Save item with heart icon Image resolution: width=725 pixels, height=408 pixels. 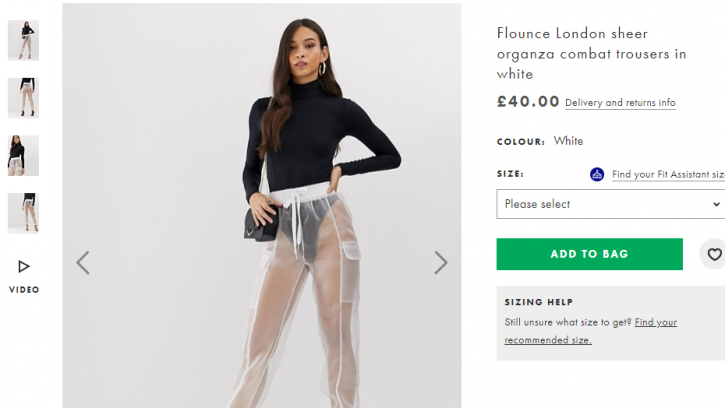[x=714, y=254]
